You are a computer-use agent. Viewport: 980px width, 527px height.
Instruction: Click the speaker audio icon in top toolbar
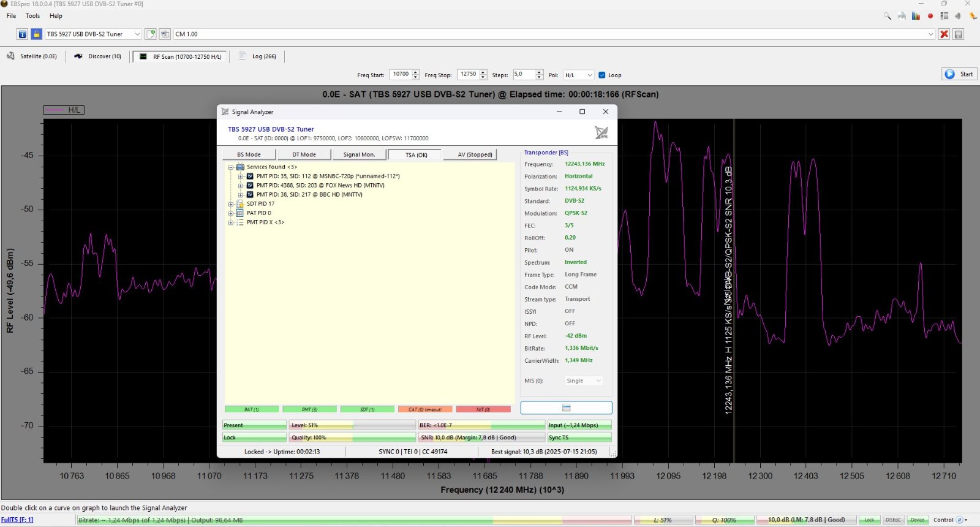[x=959, y=16]
